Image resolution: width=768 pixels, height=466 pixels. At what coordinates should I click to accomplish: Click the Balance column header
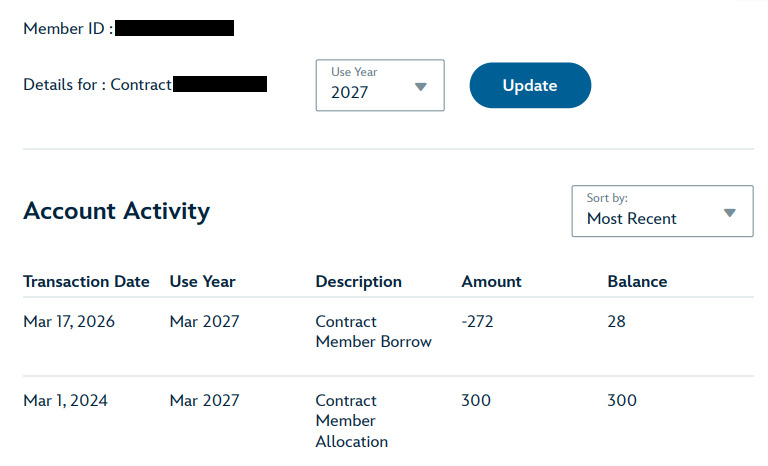click(x=637, y=281)
